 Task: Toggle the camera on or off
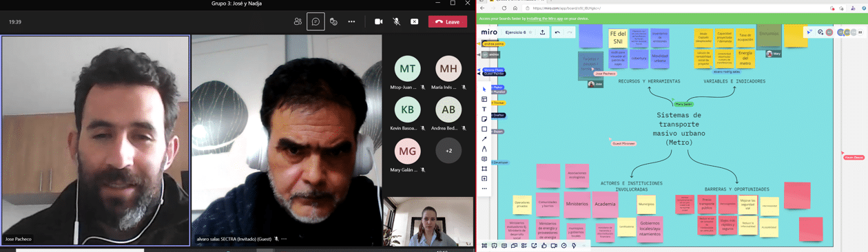click(x=378, y=21)
